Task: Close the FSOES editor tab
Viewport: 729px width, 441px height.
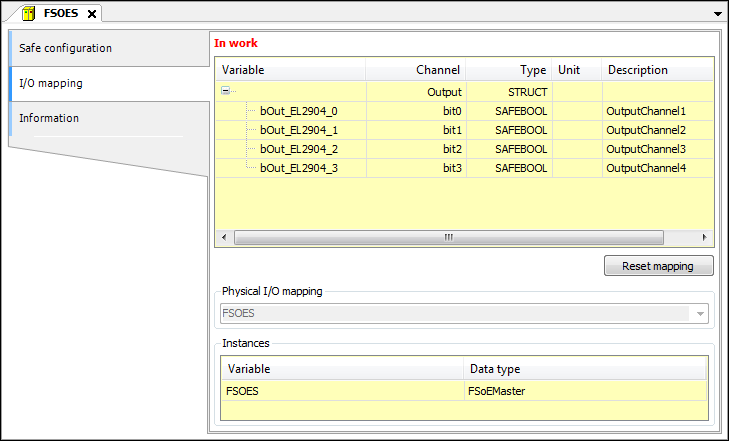Action: coord(92,14)
